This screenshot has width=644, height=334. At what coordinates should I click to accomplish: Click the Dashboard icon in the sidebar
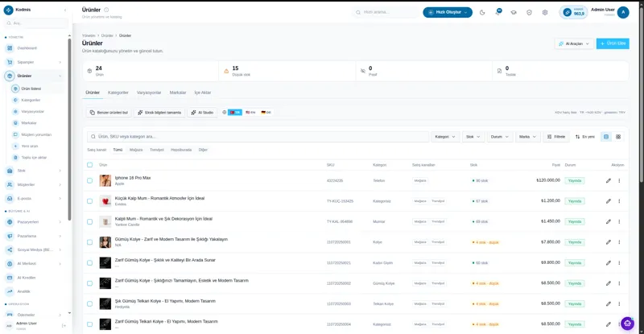click(x=10, y=48)
